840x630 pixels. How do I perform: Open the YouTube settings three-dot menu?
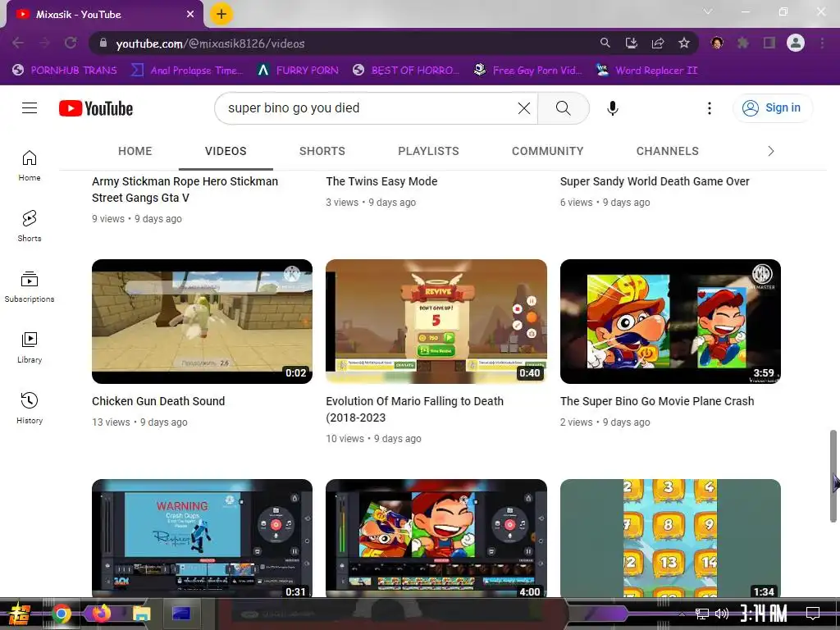click(x=710, y=108)
